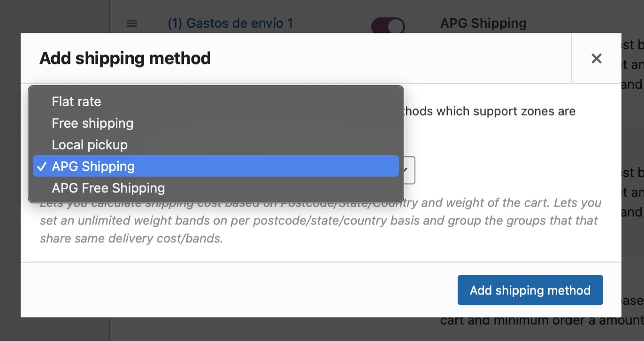Toggle the Gastos de envío 1 enabled switch

388,25
